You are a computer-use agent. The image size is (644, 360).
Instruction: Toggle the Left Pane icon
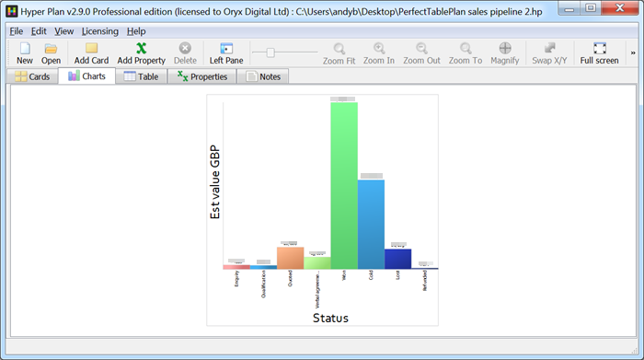coord(226,53)
